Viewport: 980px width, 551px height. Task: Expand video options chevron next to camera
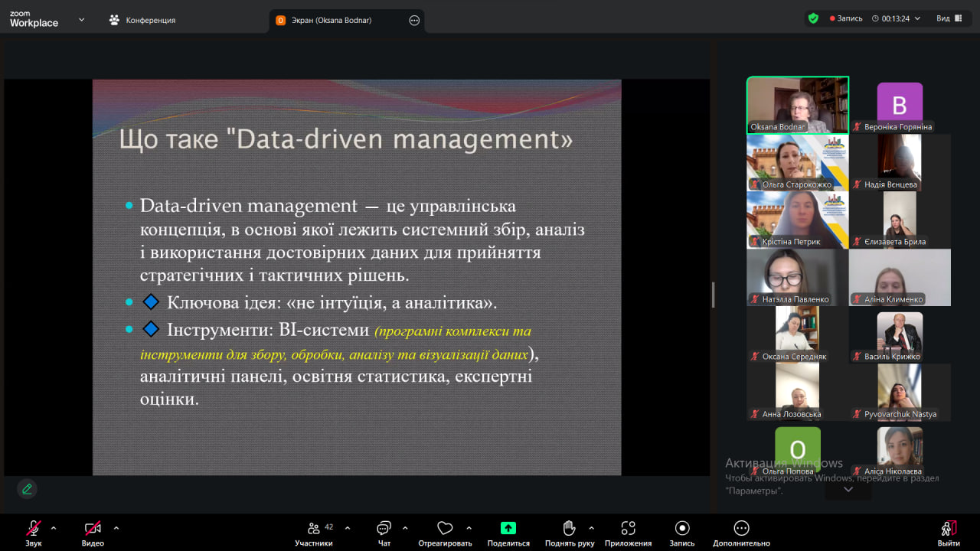click(x=116, y=527)
